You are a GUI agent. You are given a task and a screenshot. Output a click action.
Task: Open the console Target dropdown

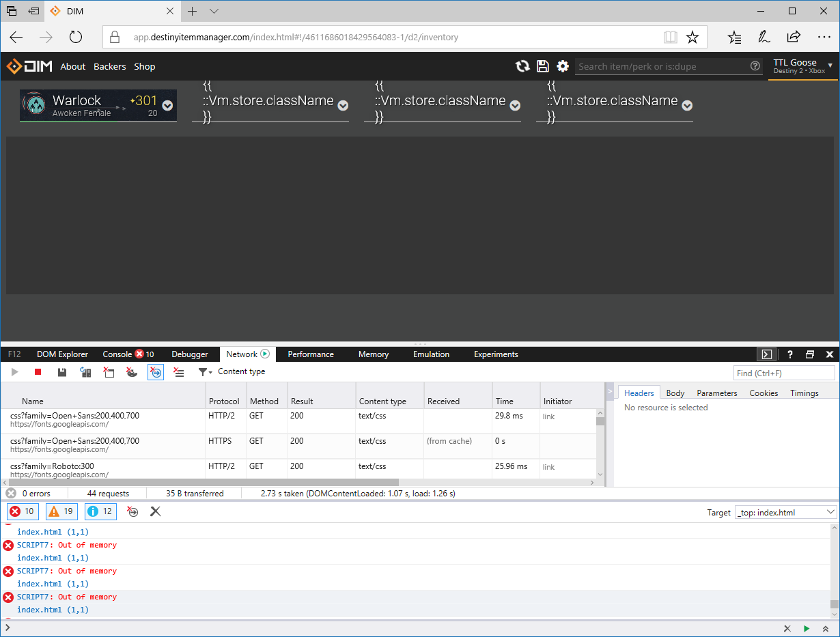click(785, 512)
